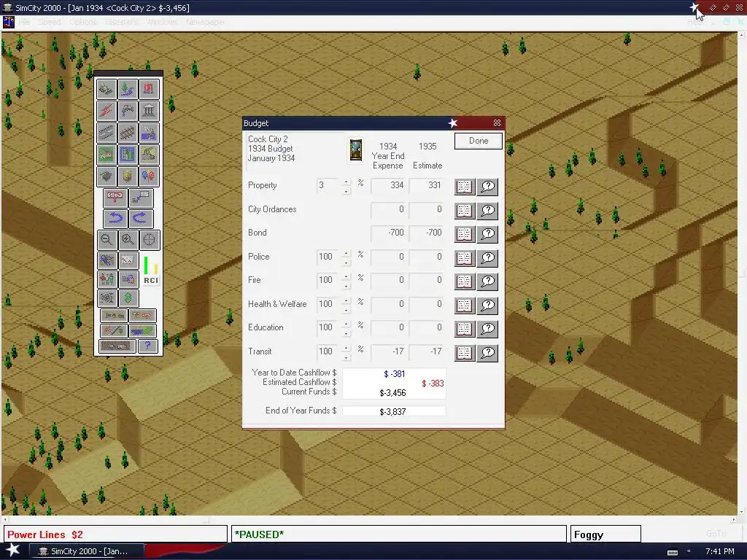Toggle the Show Infrastructure button

(114, 330)
